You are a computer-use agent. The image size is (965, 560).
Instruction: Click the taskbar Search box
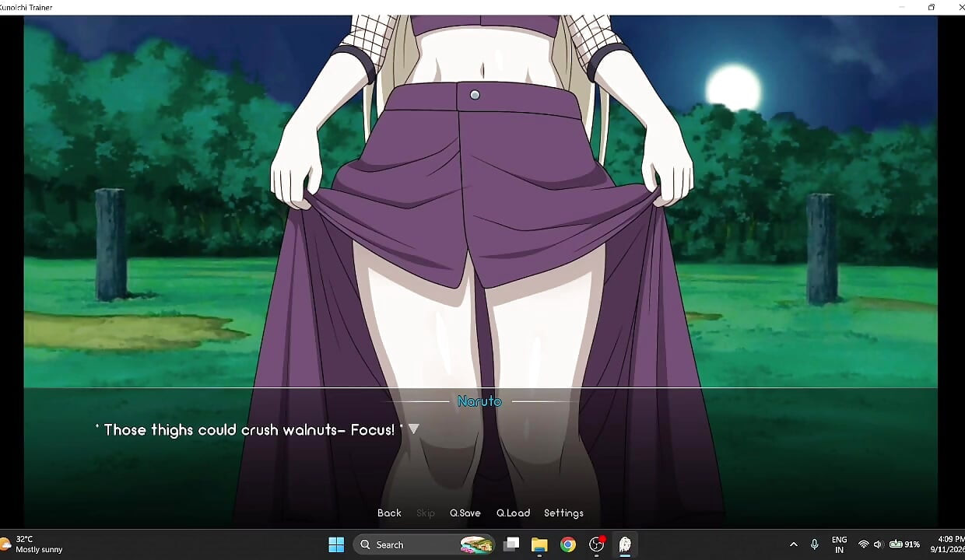point(424,544)
